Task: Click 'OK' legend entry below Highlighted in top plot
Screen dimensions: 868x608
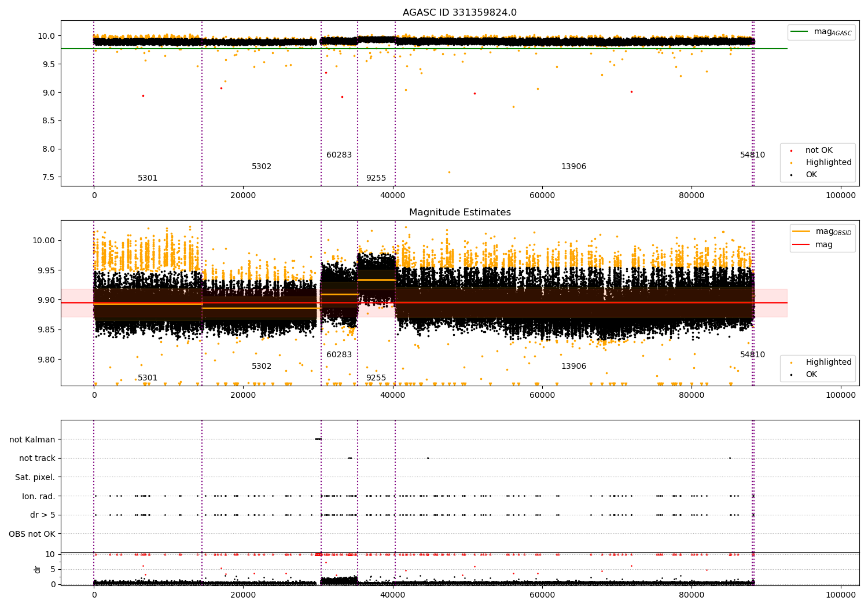Action: (811, 175)
